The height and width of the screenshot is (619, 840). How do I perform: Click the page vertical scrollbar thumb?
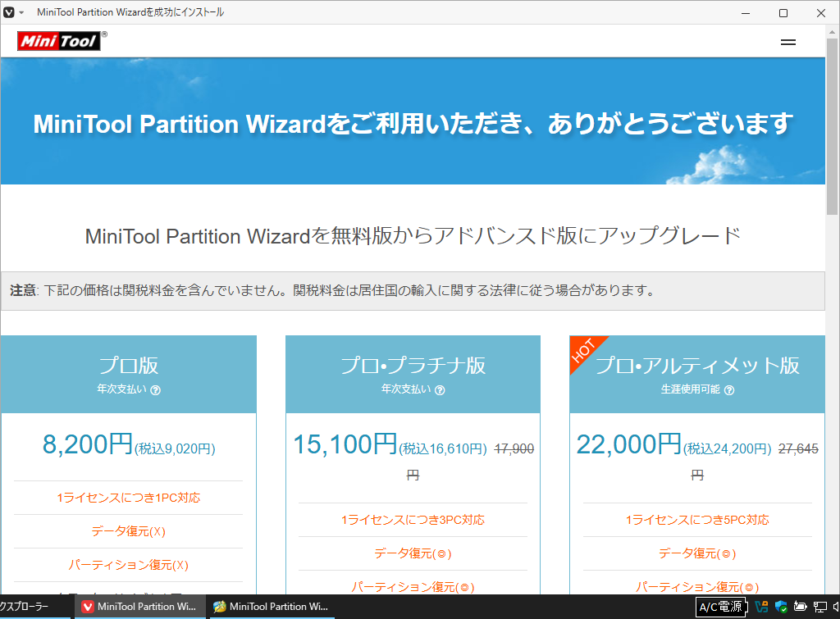tap(832, 126)
